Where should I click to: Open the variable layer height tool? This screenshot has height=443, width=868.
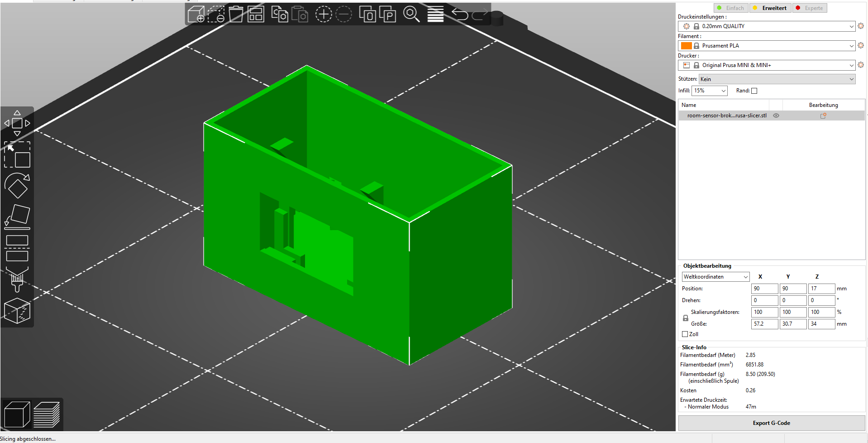click(435, 14)
